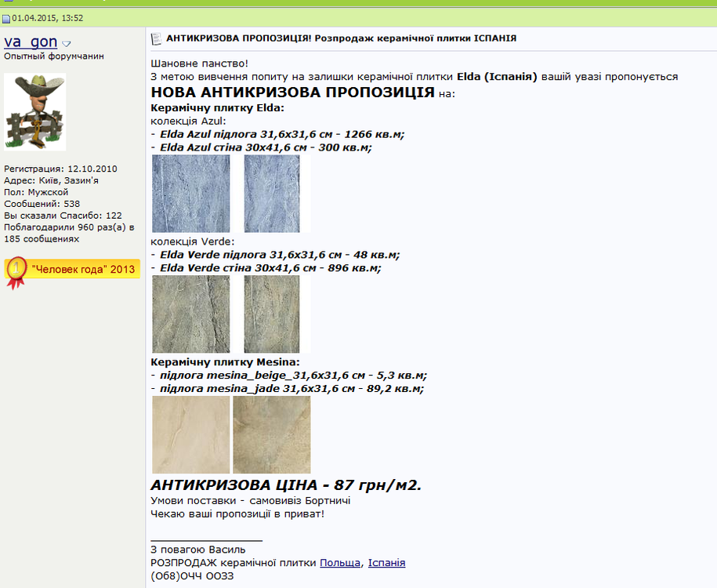This screenshot has height=588, width=717.
Task: Click the "Человек года" 2013 badge
Action: (83, 269)
